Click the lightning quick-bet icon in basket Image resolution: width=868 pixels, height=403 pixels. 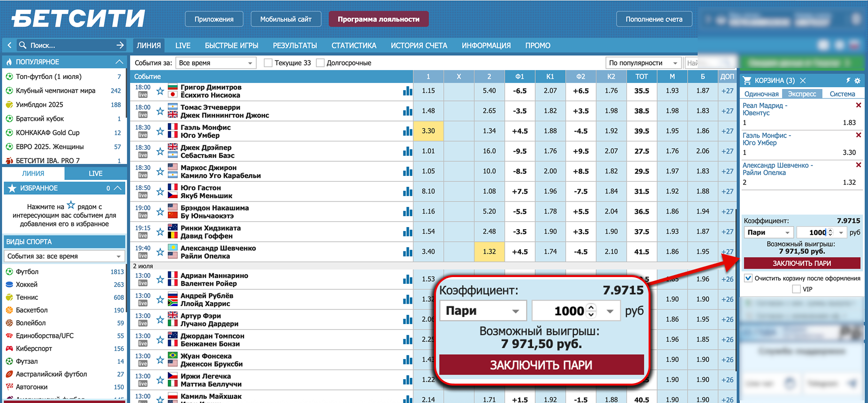[x=848, y=80]
